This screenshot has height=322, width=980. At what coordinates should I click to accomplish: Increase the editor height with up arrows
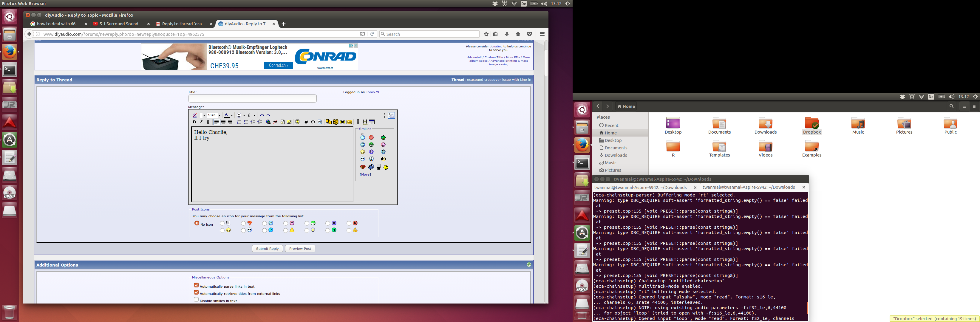(385, 113)
